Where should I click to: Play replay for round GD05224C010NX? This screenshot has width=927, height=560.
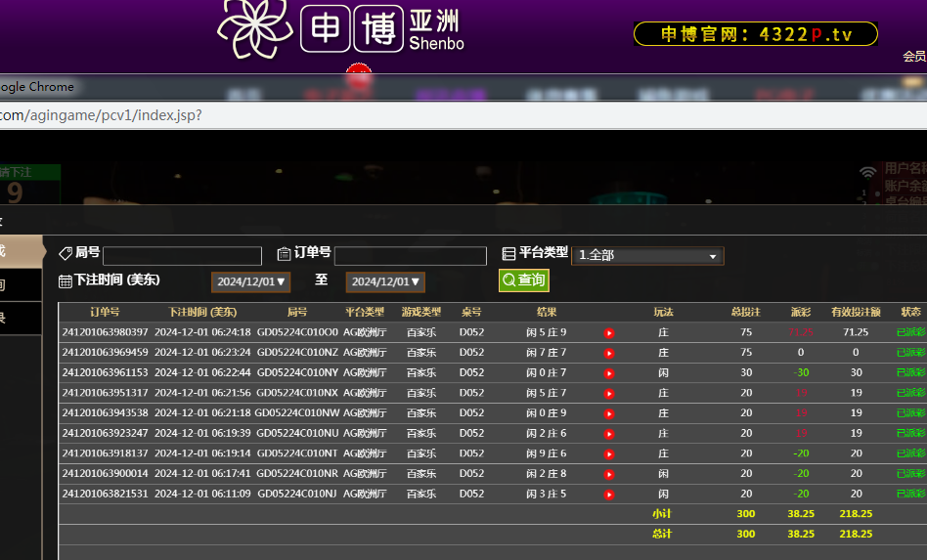[x=608, y=393]
